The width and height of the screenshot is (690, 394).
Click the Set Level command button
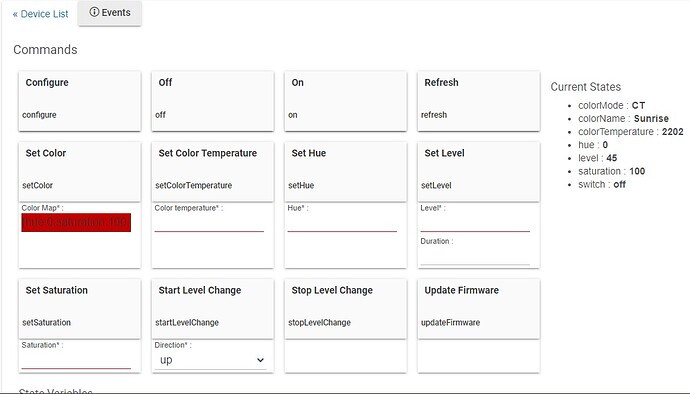click(x=478, y=172)
